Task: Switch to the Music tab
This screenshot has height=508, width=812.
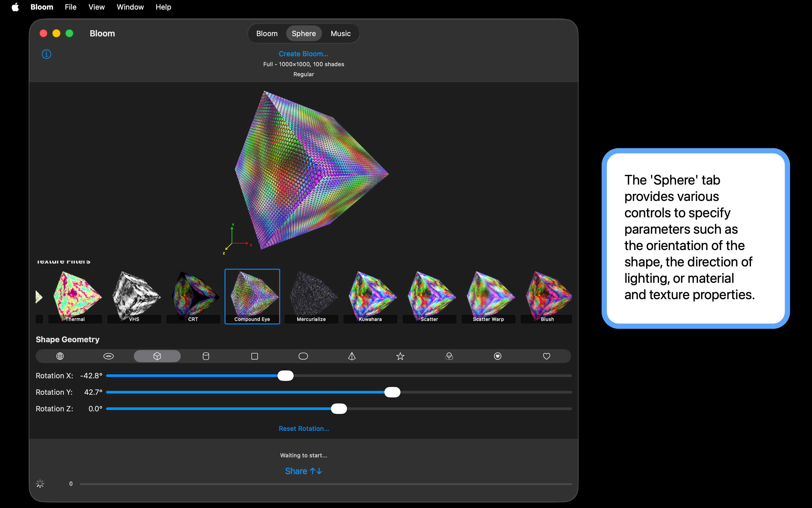Action: pyautogui.click(x=341, y=34)
